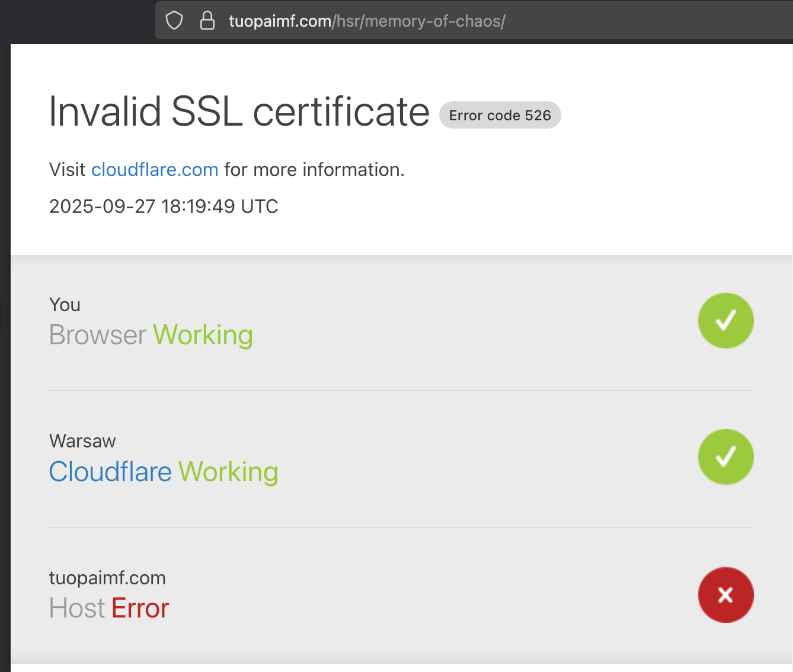Click the Error code 526 badge
The image size is (793, 672).
pyautogui.click(x=500, y=115)
